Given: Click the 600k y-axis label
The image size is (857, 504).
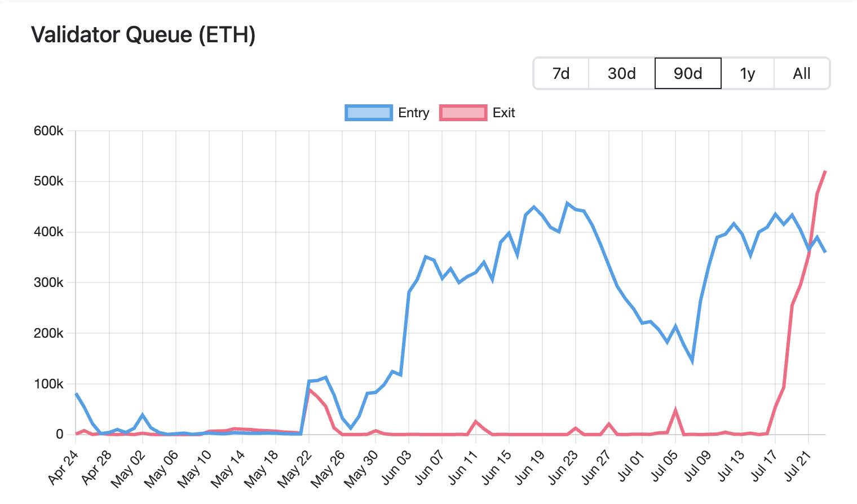Looking at the screenshot, I should (48, 131).
